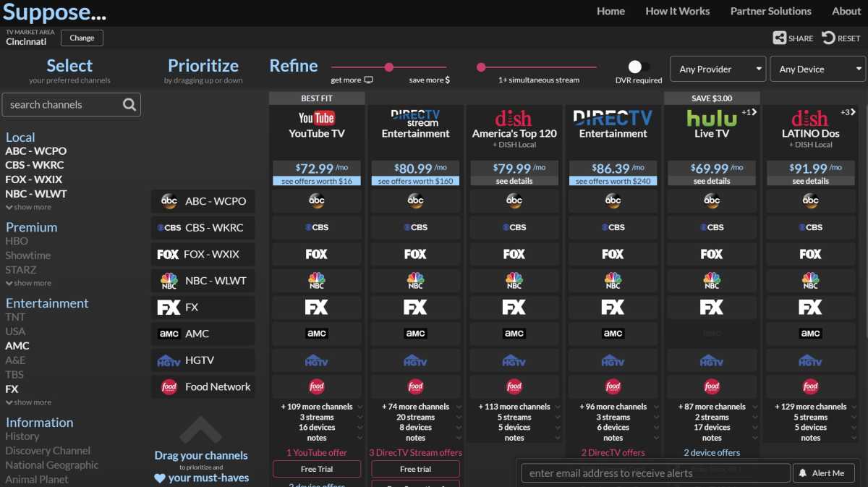
Task: Click the search magnifier icon
Action: pos(129,105)
